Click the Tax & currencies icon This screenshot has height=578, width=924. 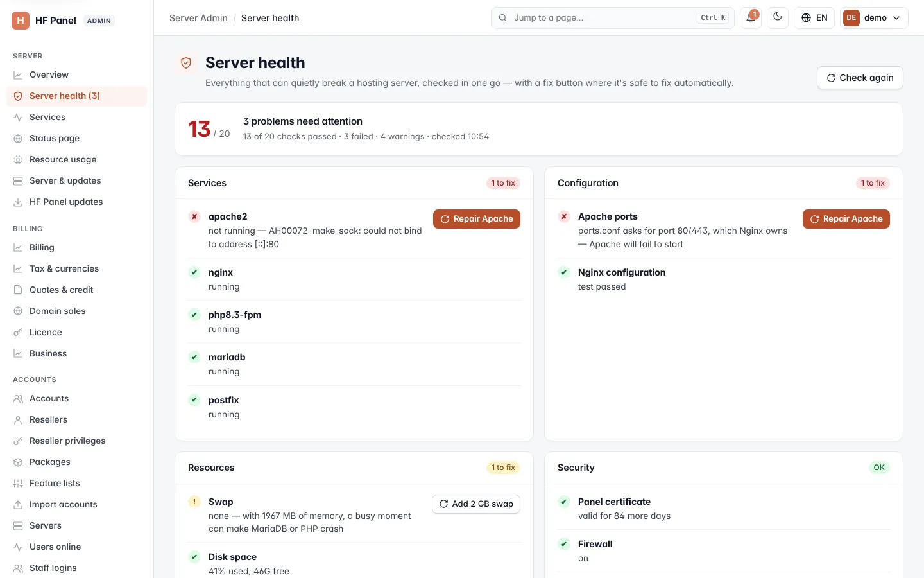click(18, 268)
